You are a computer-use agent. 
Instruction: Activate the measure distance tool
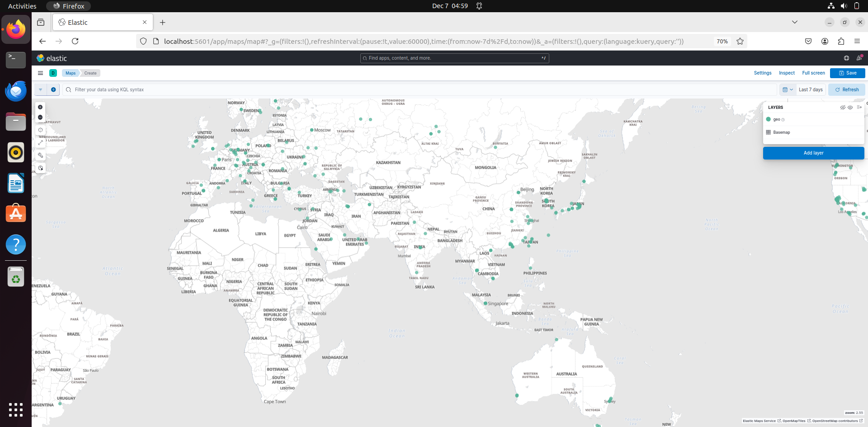40,143
